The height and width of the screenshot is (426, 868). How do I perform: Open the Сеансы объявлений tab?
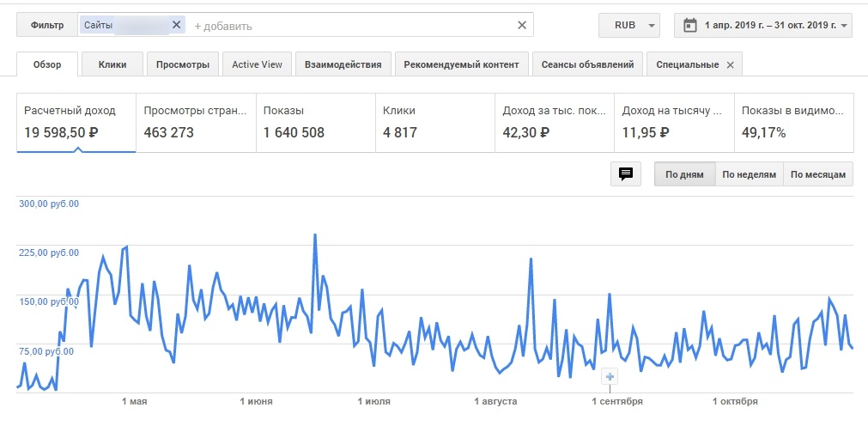(x=587, y=64)
